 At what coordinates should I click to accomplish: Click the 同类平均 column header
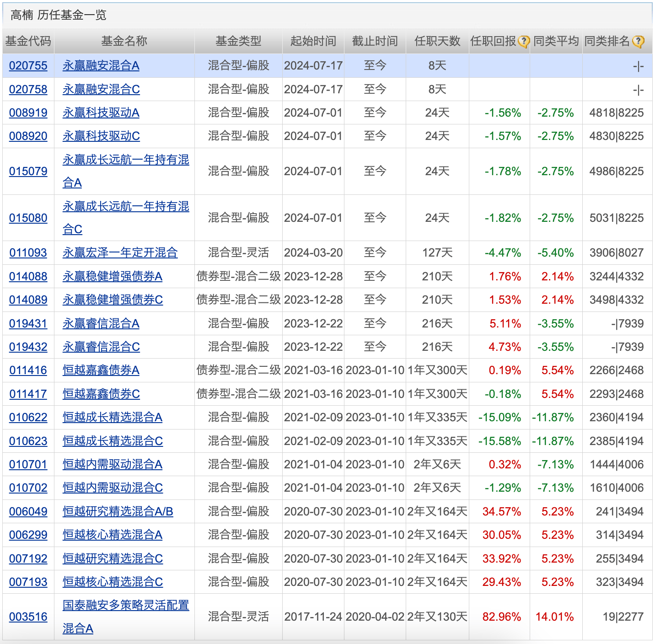click(x=556, y=41)
